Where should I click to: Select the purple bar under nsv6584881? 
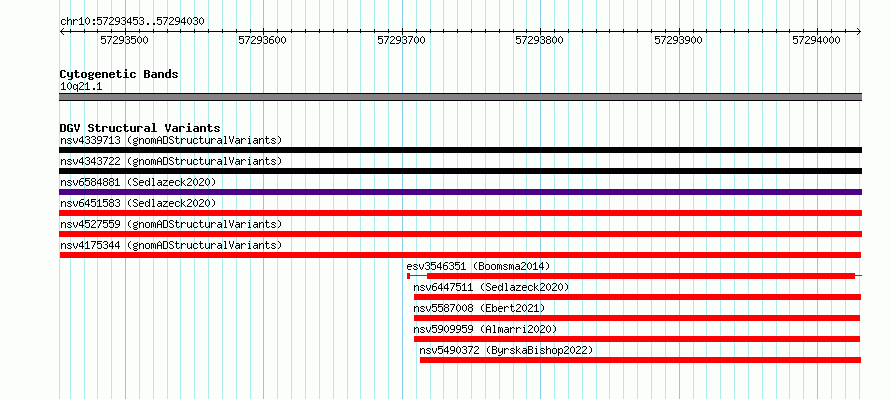click(460, 192)
